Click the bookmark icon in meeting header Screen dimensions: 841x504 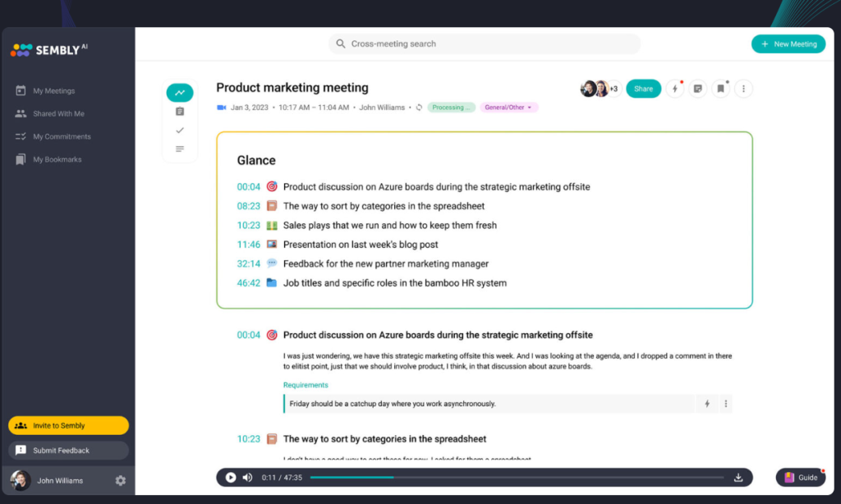(x=721, y=89)
